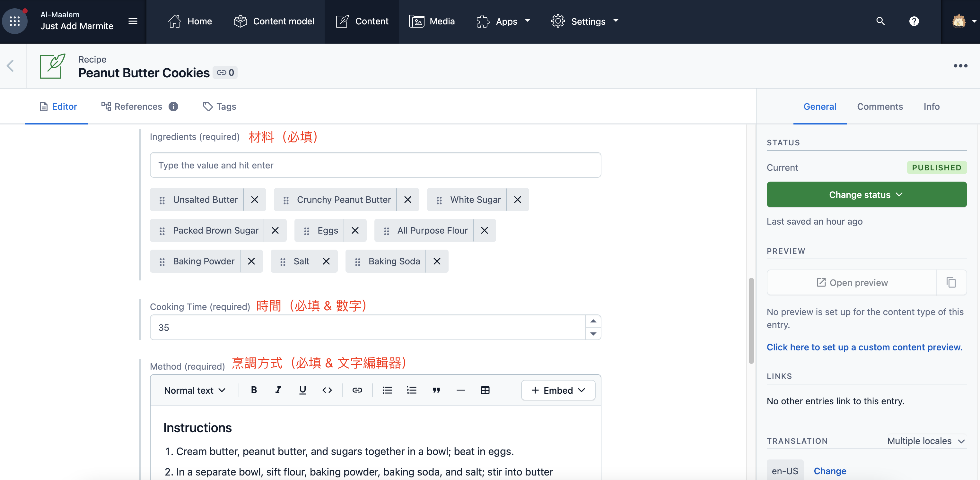Click the drag handle of White Sugar

point(439,200)
